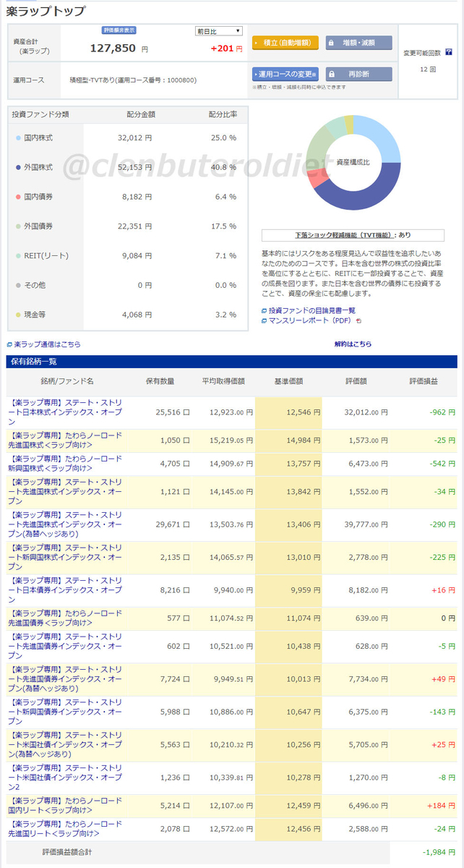Viewport: 464px width, 868px height.
Task: Open the 前日比 dropdown
Action: pyautogui.click(x=219, y=31)
